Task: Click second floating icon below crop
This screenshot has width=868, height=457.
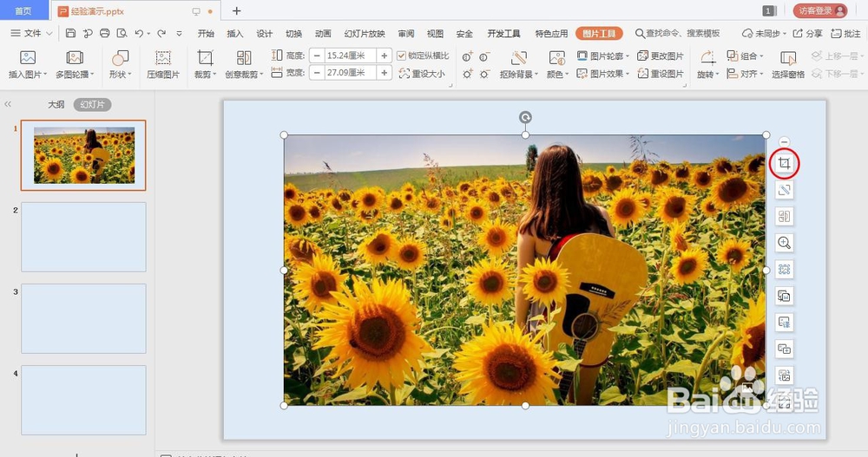Action: pyautogui.click(x=784, y=190)
